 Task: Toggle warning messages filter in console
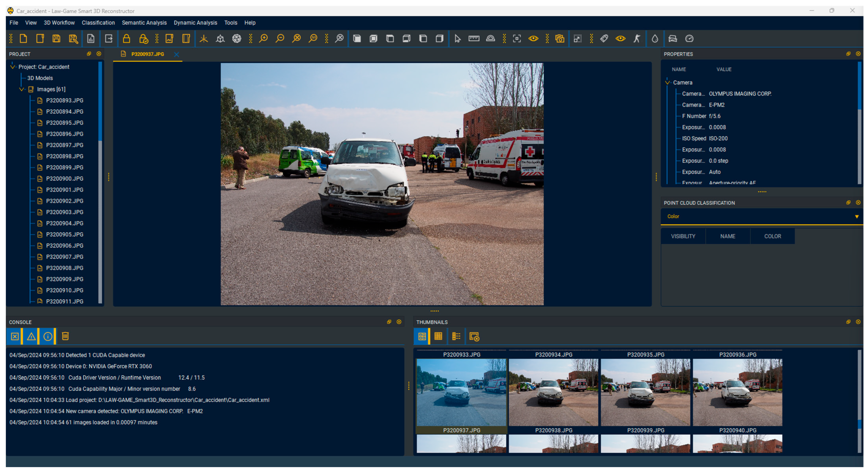click(31, 336)
